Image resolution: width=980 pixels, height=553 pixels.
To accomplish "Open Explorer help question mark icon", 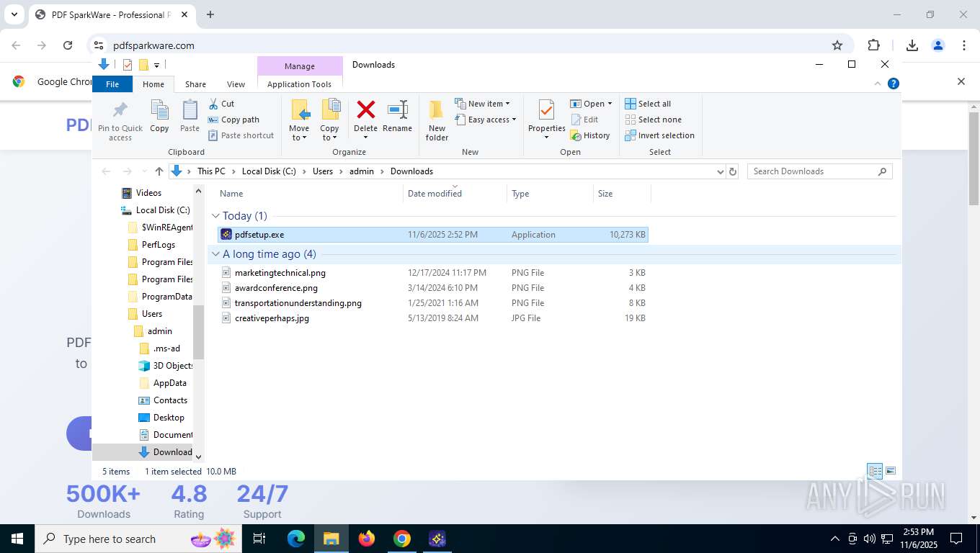I will (x=894, y=84).
